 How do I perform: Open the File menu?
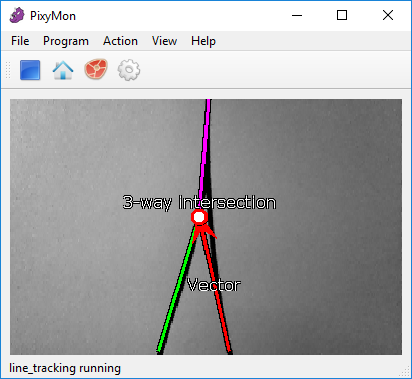click(x=20, y=41)
